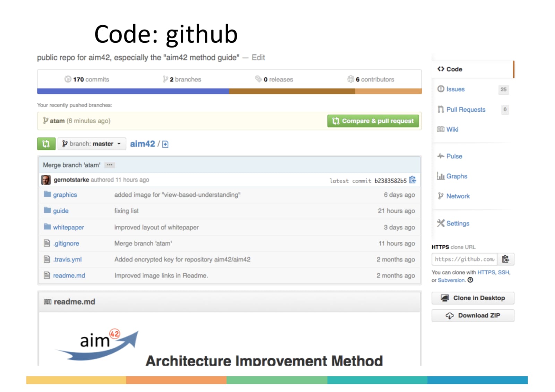Click the aim42 repository root link
The width and height of the screenshot is (555, 392).
coord(143,144)
